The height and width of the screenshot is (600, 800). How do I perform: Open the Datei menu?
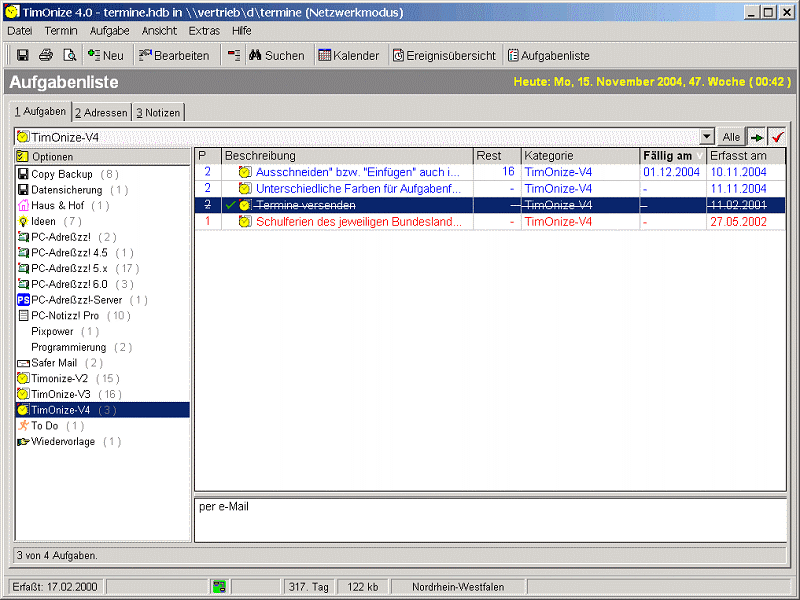pyautogui.click(x=19, y=31)
